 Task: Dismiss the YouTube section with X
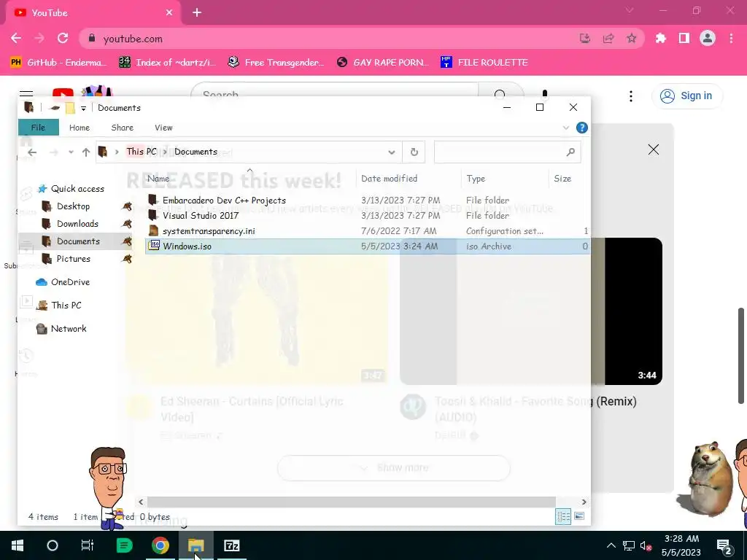pos(654,149)
